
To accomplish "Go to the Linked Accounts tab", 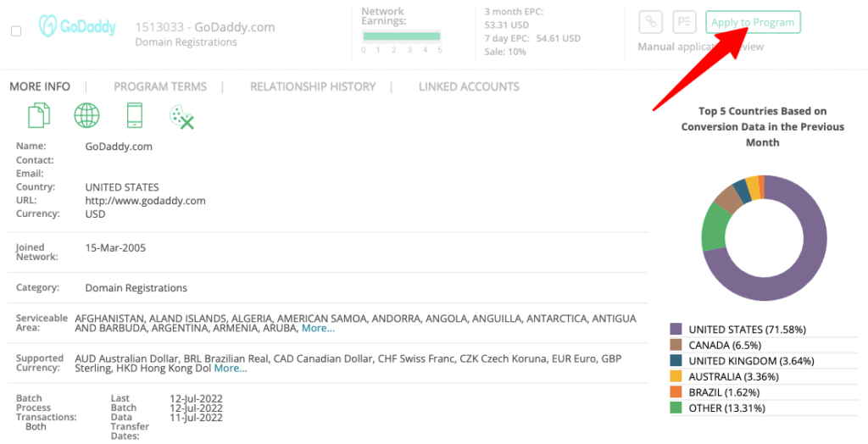I will tap(469, 86).
